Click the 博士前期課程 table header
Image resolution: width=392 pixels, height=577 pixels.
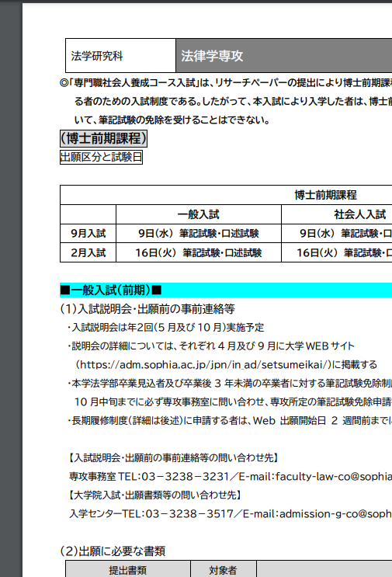[x=325, y=195]
